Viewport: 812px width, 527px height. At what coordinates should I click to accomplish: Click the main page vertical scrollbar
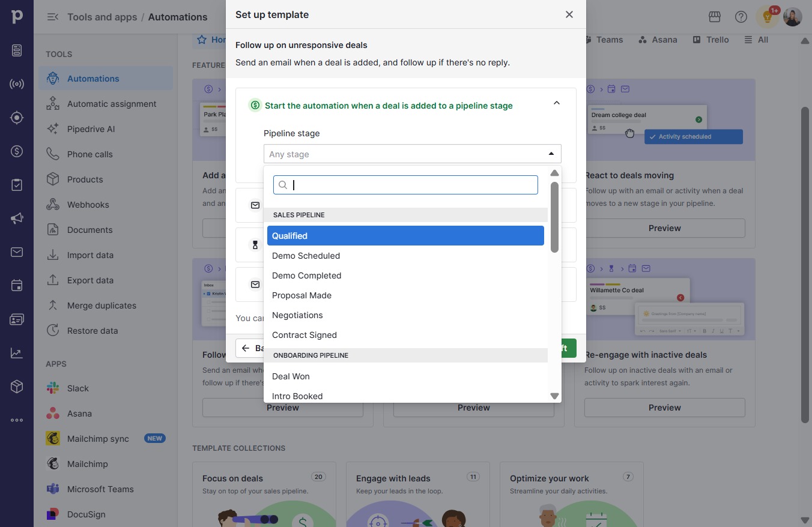[805, 264]
